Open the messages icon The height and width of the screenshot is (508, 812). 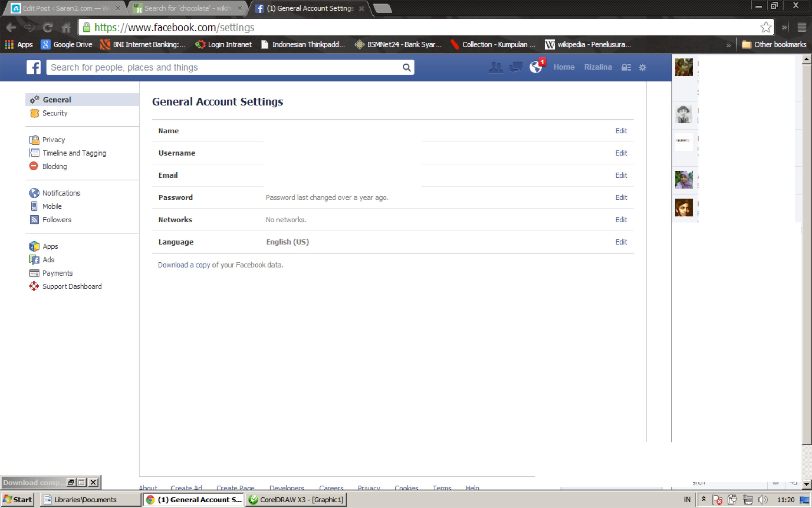516,67
